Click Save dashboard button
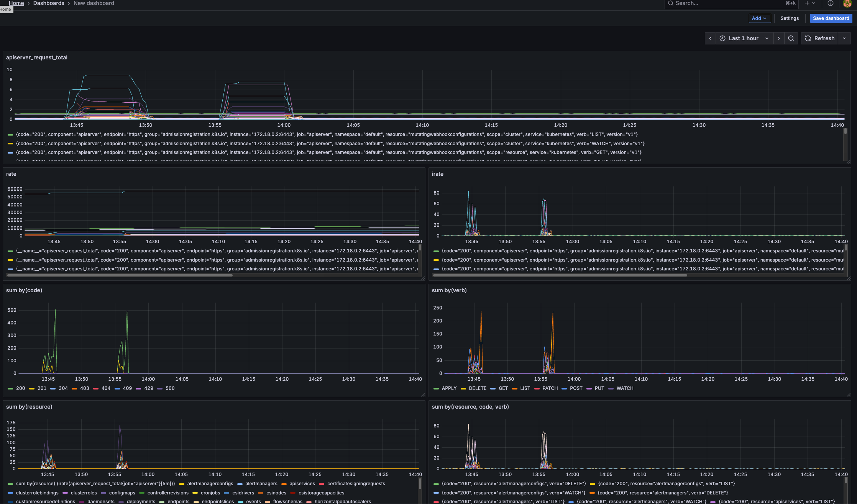The height and width of the screenshot is (504, 857). 831,18
